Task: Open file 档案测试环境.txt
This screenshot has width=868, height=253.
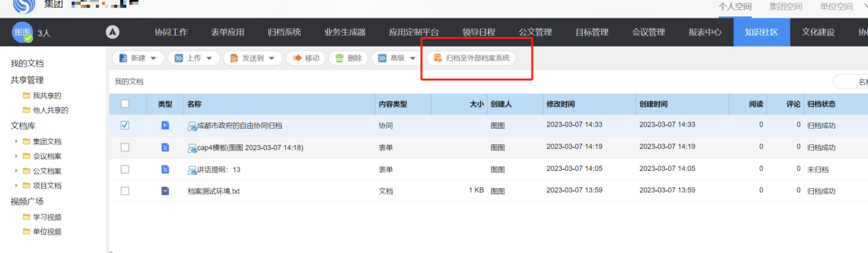Action: pos(213,191)
